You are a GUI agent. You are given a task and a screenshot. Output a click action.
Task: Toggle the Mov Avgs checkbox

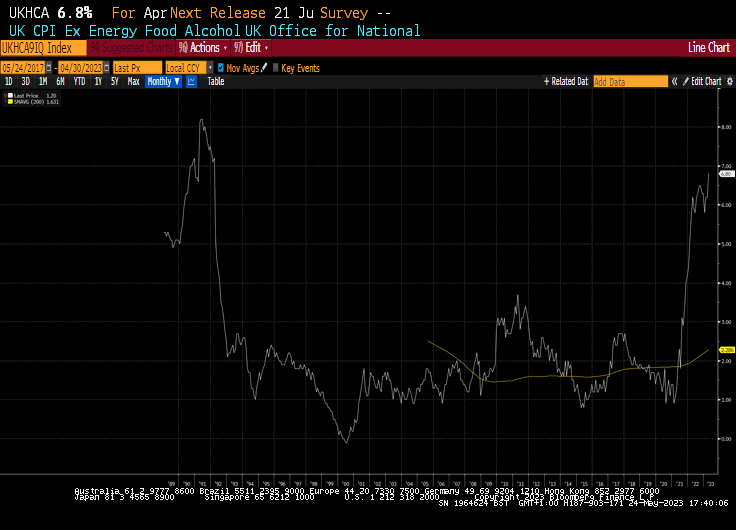pyautogui.click(x=221, y=68)
